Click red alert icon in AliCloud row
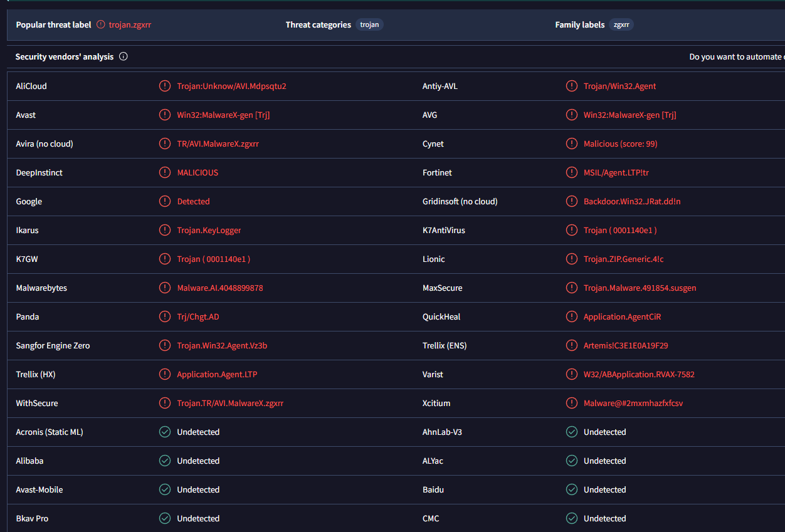785x532 pixels. click(x=165, y=86)
